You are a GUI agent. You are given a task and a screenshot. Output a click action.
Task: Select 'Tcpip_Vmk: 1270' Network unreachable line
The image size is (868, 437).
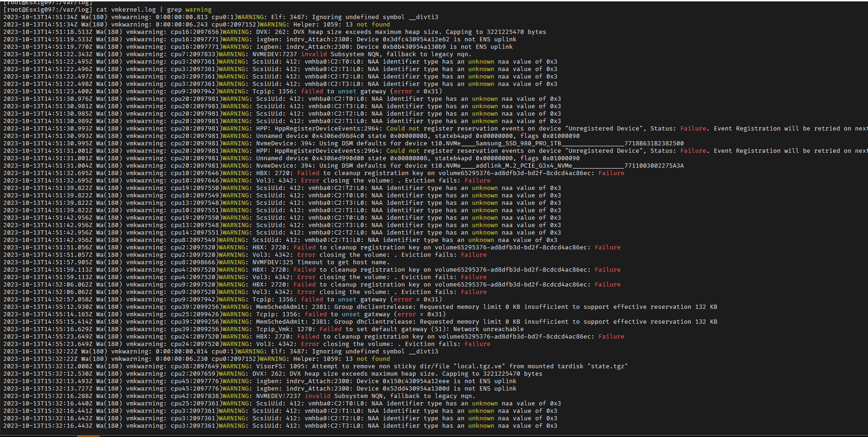(264, 329)
